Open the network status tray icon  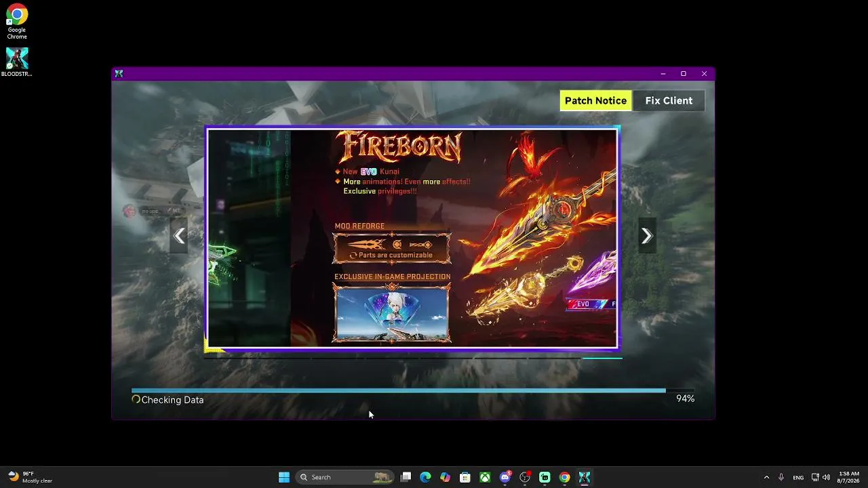[815, 477]
